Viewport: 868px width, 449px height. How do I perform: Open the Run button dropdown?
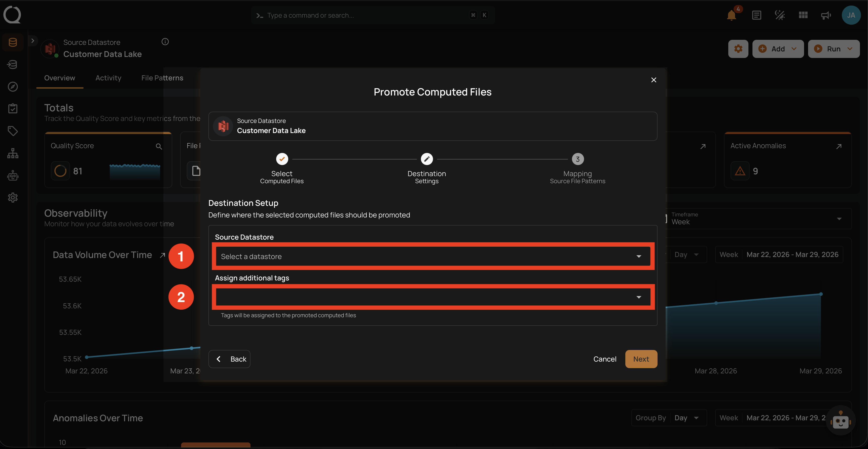point(834,49)
